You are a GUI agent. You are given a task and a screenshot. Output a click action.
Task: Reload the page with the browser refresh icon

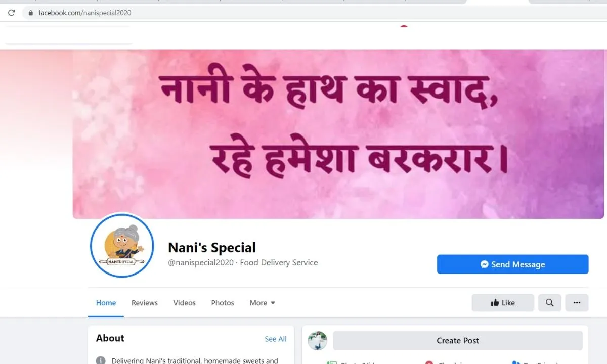coord(11,13)
